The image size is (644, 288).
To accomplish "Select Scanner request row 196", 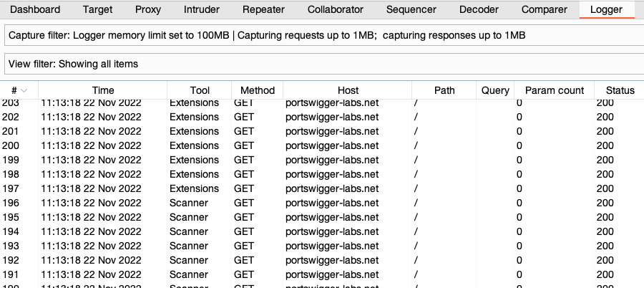I will [x=215, y=203].
